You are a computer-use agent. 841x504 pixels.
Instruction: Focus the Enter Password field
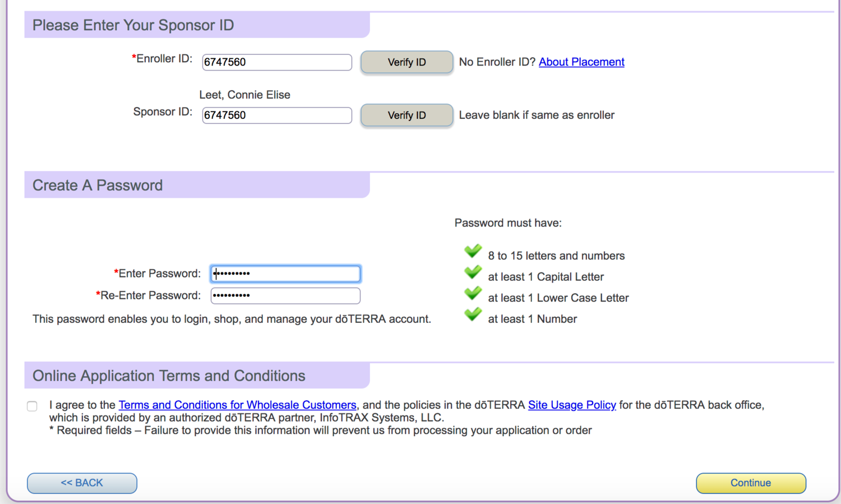coord(285,274)
